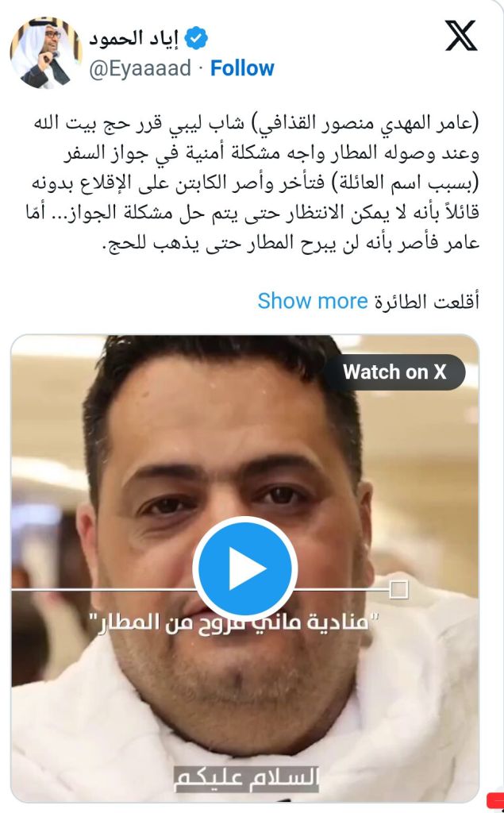Open the video via Watch on X
504x813 pixels.
394,372
